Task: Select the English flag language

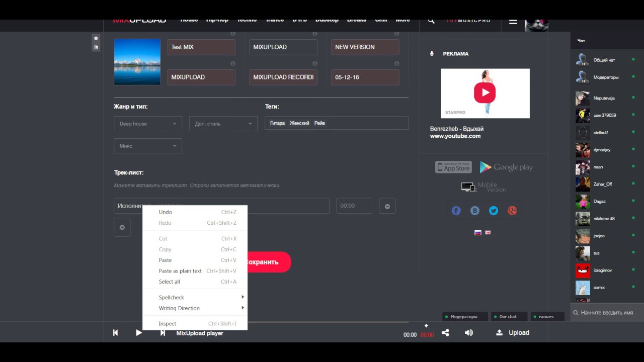Action: [x=488, y=232]
